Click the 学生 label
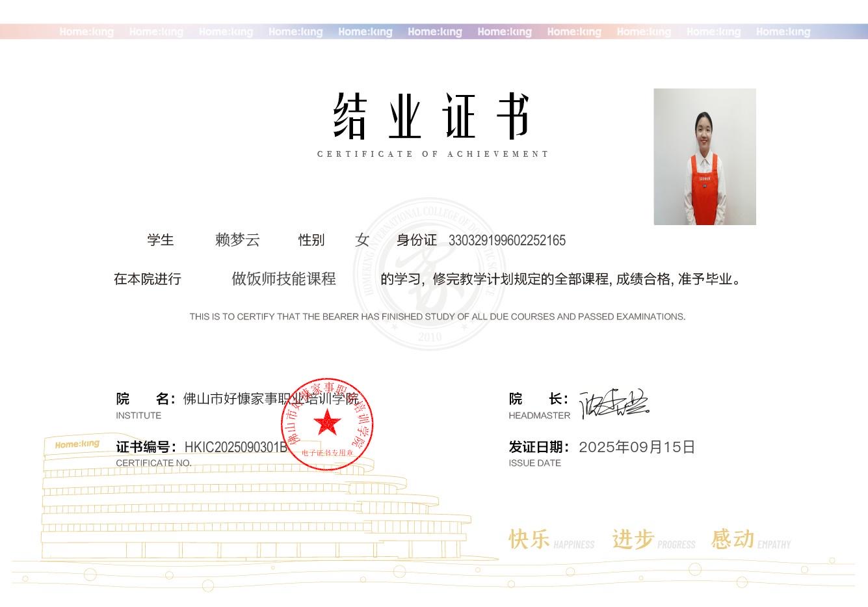The width and height of the screenshot is (868, 607). click(161, 240)
